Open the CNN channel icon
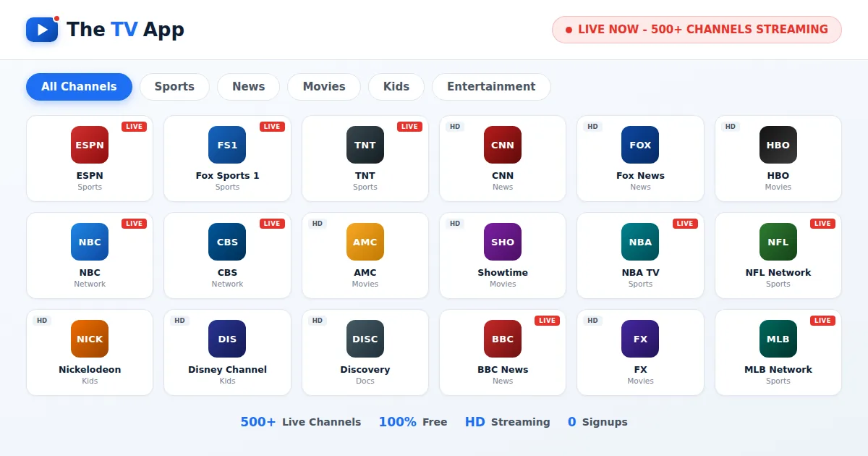Screen dimensions: 868x456 503,145
